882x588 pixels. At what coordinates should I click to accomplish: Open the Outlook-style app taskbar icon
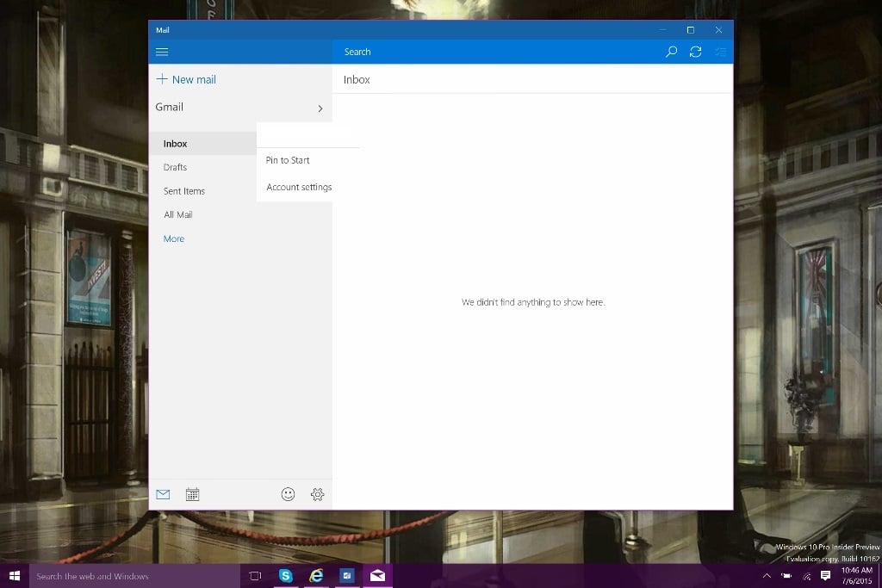click(x=347, y=576)
